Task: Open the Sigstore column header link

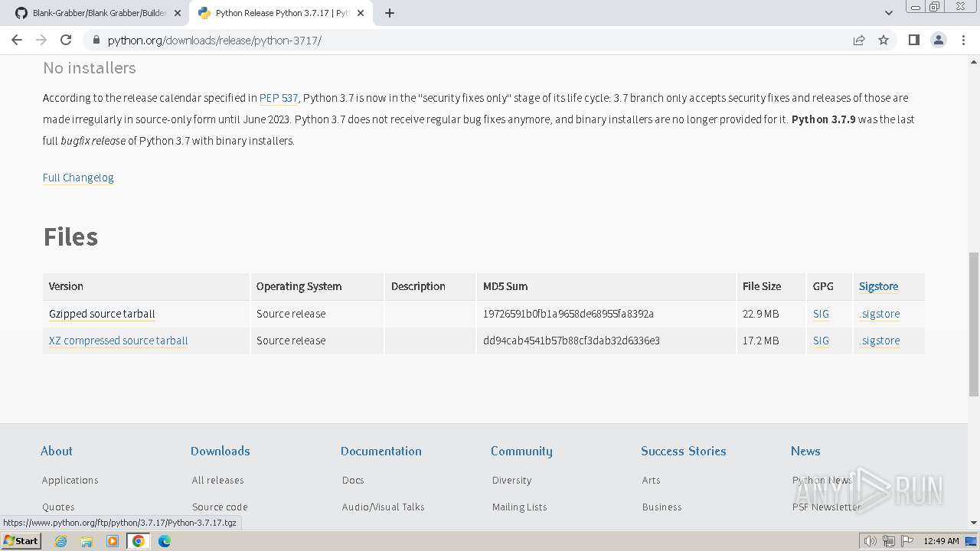Action: pyautogui.click(x=879, y=286)
